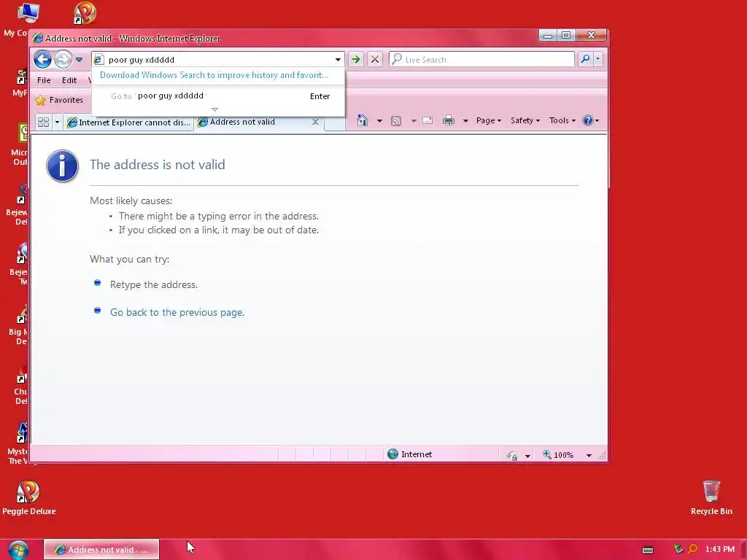This screenshot has height=560, width=747.
Task: Click the Print icon
Action: 449,120
